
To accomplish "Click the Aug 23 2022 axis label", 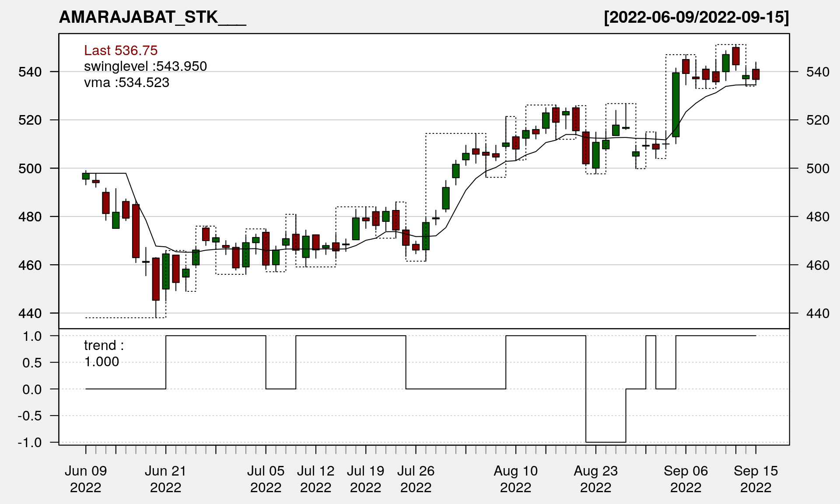I will click(595, 479).
